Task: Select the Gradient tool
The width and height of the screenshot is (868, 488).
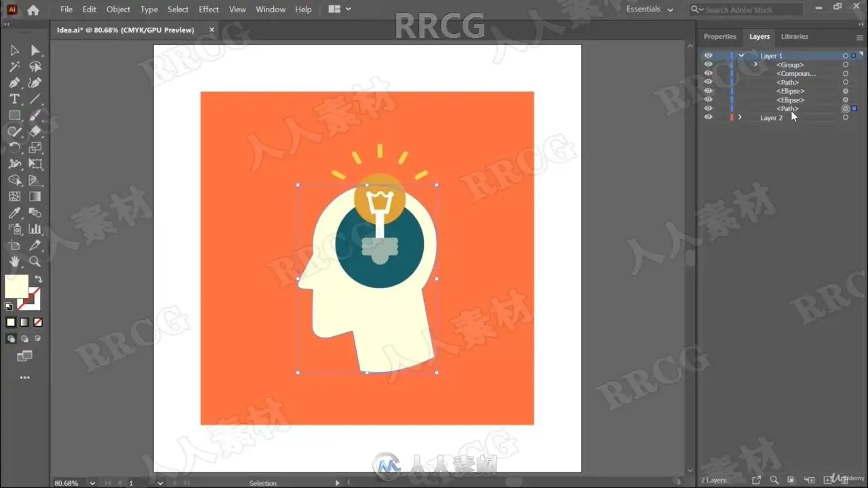Action: click(35, 197)
